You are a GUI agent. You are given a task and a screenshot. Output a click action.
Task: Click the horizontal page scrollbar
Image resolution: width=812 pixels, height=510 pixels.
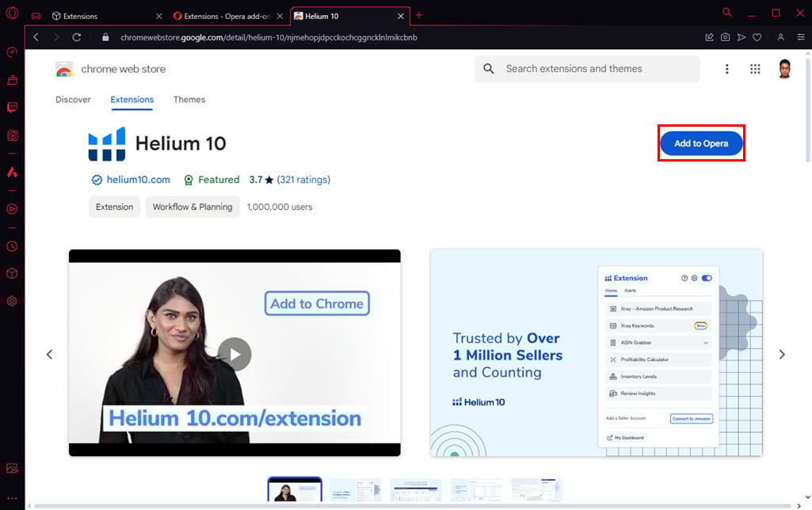tap(412, 506)
